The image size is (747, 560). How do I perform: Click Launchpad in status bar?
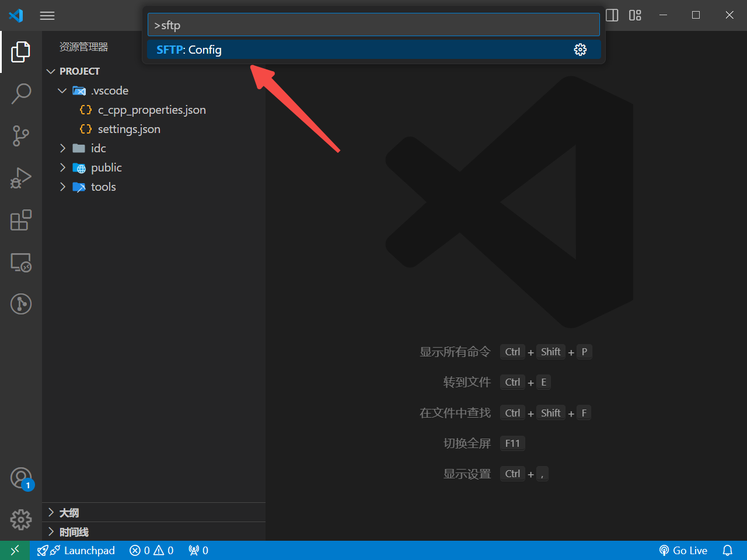tap(76, 550)
